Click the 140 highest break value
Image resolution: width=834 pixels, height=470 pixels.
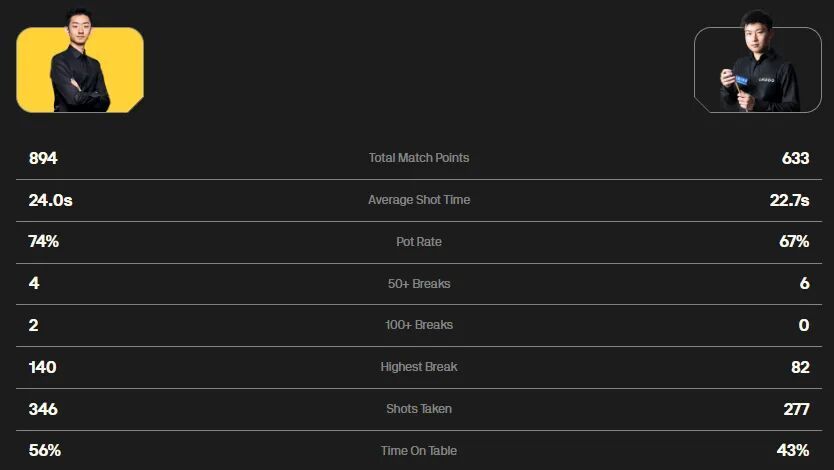point(43,367)
